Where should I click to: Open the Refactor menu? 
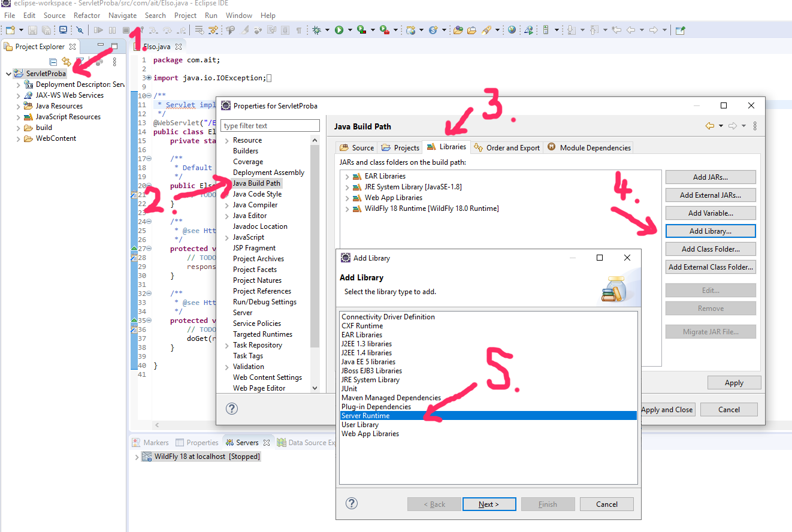87,15
